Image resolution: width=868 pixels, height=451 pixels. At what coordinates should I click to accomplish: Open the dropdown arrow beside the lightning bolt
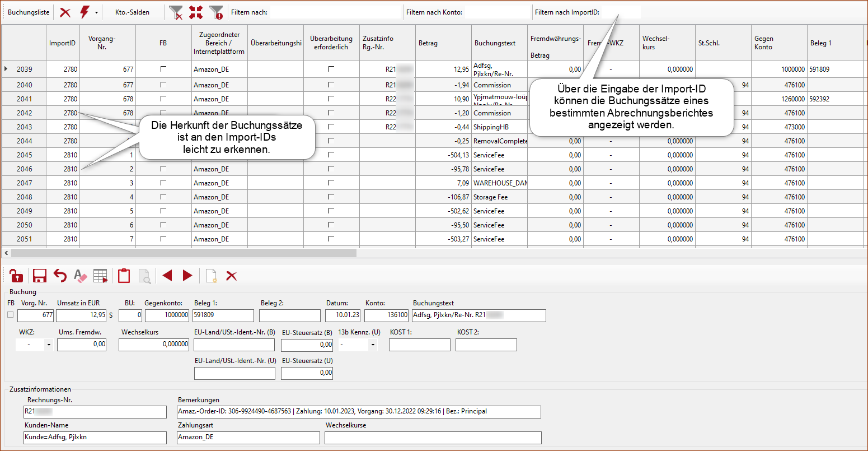pyautogui.click(x=96, y=12)
